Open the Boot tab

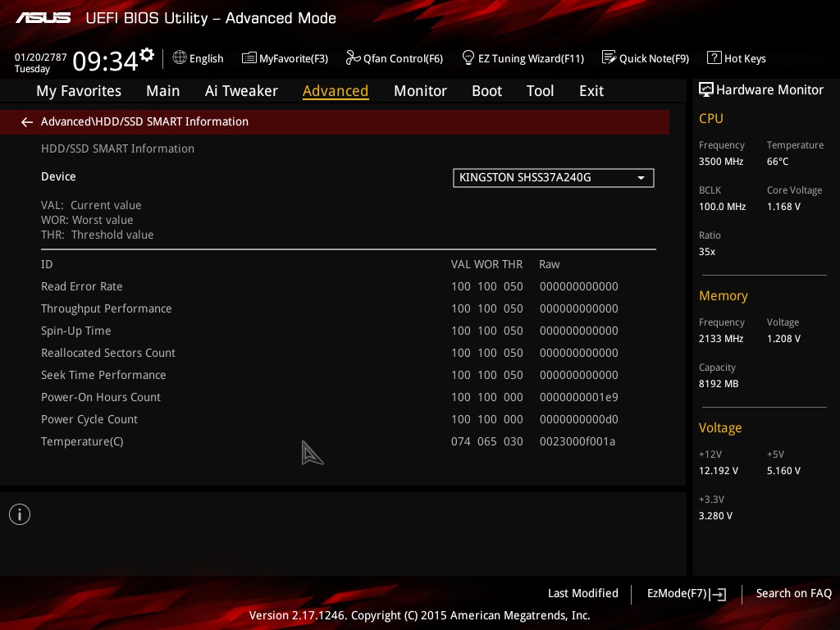486,91
